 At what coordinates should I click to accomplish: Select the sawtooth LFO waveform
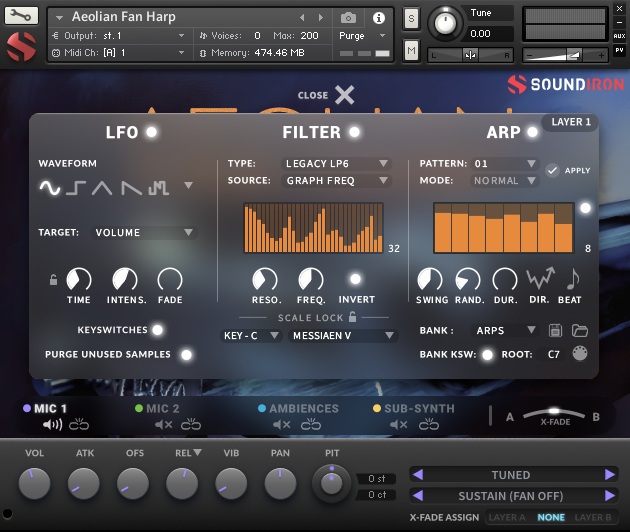tap(132, 188)
